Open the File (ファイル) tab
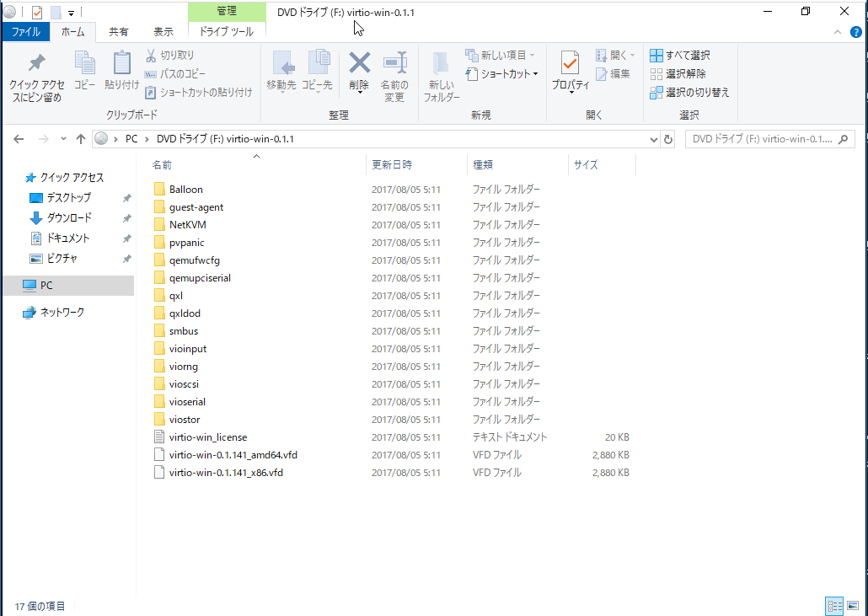 click(25, 31)
